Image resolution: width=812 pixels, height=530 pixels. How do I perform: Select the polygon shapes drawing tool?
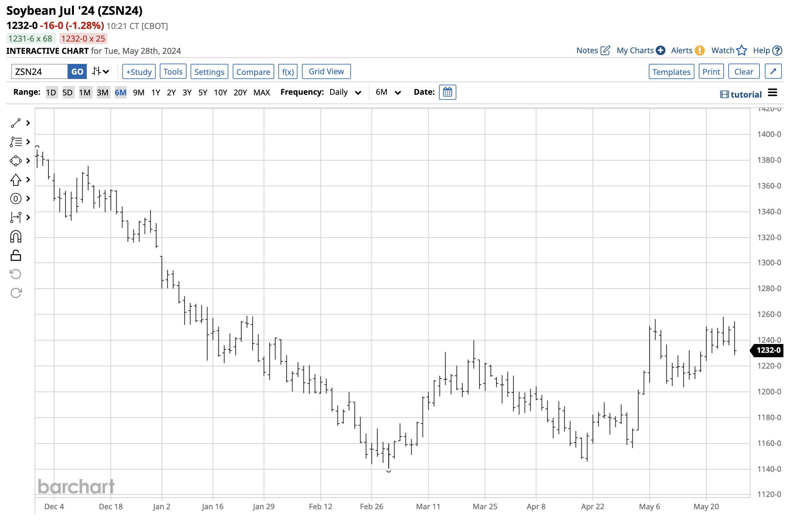16,161
